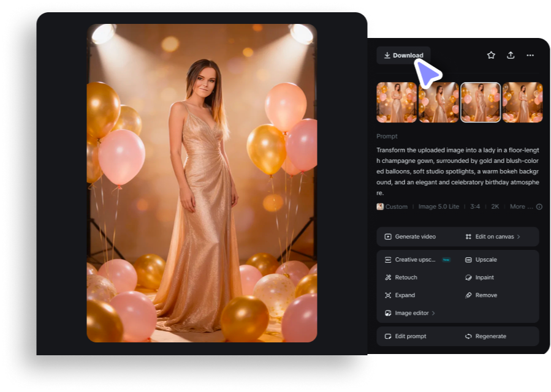Screen dimensions: 551x392
Task: Click the Download button
Action: click(x=403, y=55)
